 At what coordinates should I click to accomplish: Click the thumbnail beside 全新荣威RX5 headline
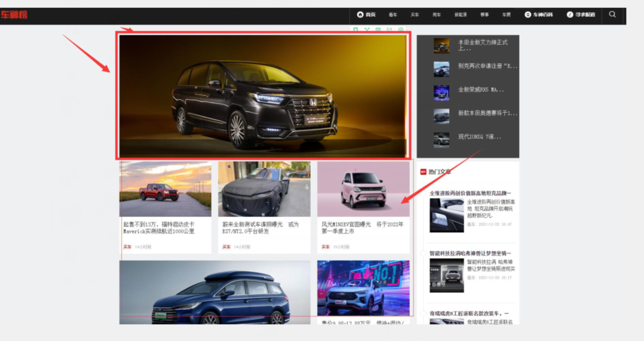pyautogui.click(x=441, y=93)
